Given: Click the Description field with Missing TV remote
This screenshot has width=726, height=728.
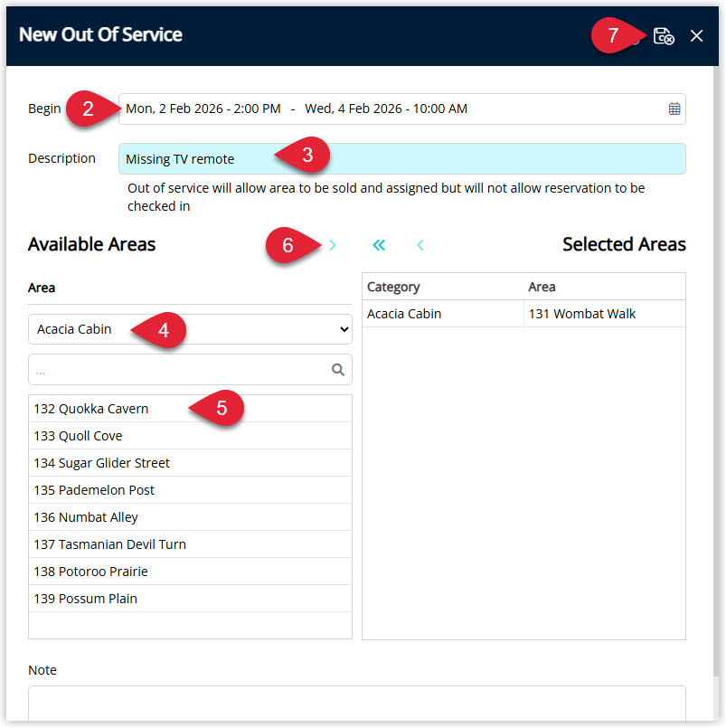Looking at the screenshot, I should coord(402,159).
